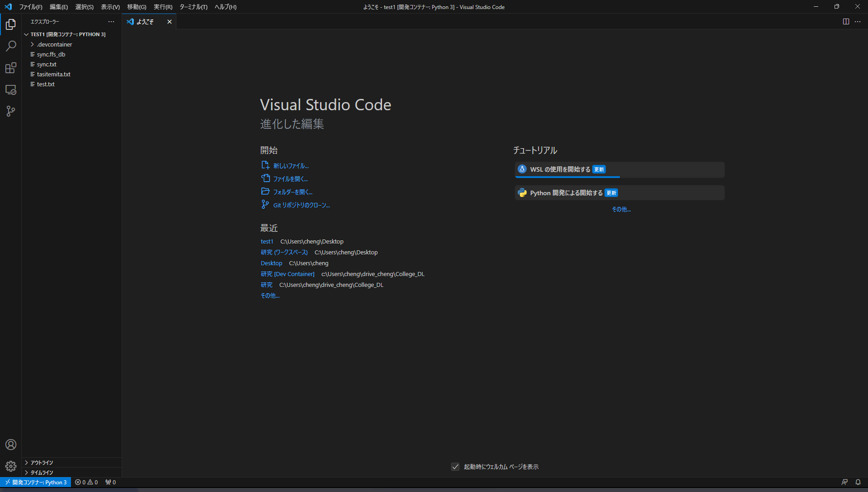This screenshot has width=868, height=492.
Task: Click the remote indicator showing 開発コンテナー: Python 3
Action: [x=36, y=482]
